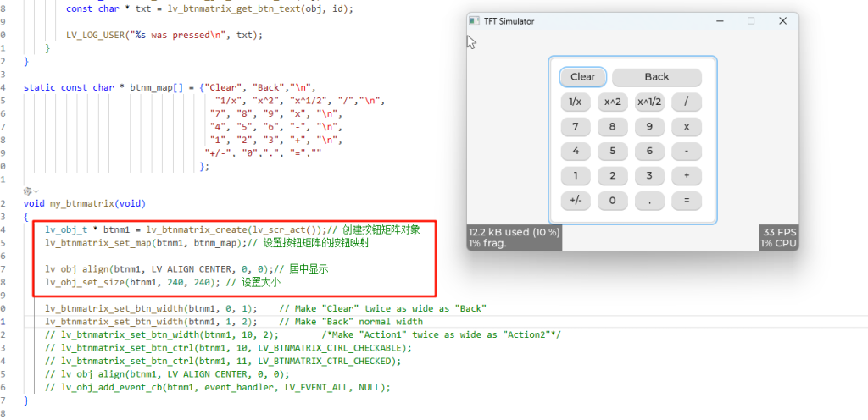This screenshot has width=868, height=420.
Task: Tap the number 8 key
Action: [x=612, y=126]
